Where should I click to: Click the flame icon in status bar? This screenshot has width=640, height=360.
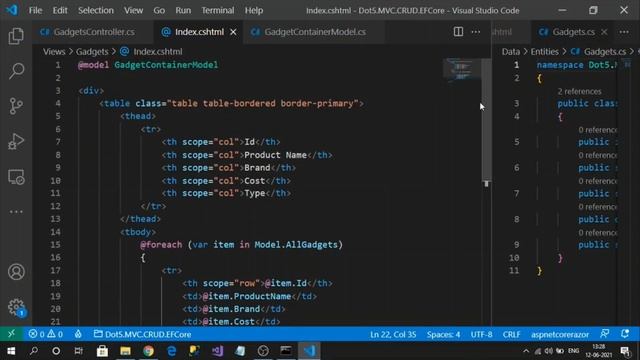78,334
